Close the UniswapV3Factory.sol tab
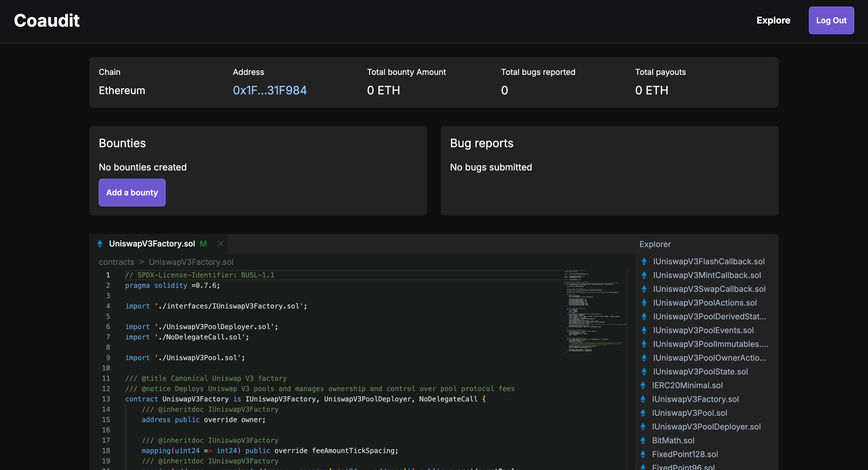The height and width of the screenshot is (470, 868). click(221, 244)
